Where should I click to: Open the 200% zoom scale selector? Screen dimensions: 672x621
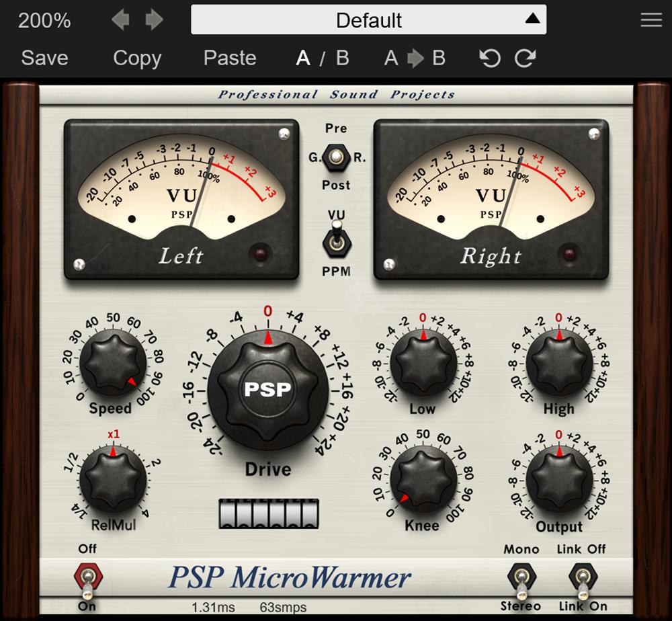point(44,20)
